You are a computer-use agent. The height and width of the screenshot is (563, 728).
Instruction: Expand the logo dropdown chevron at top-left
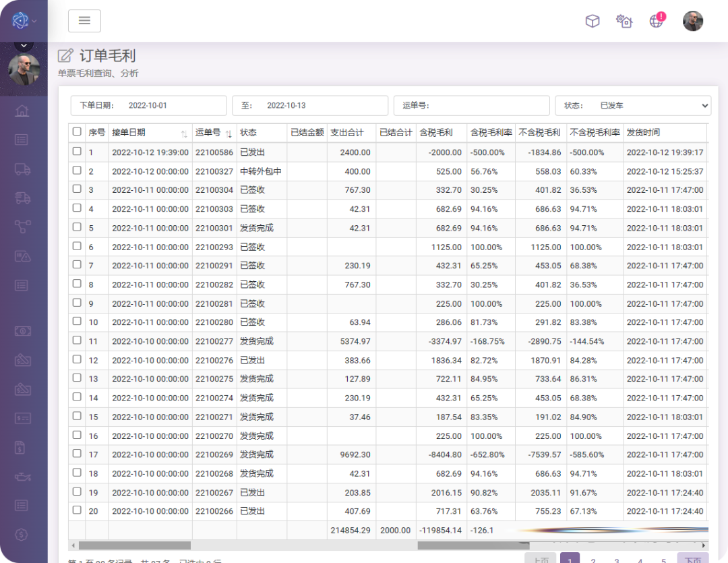coord(34,21)
